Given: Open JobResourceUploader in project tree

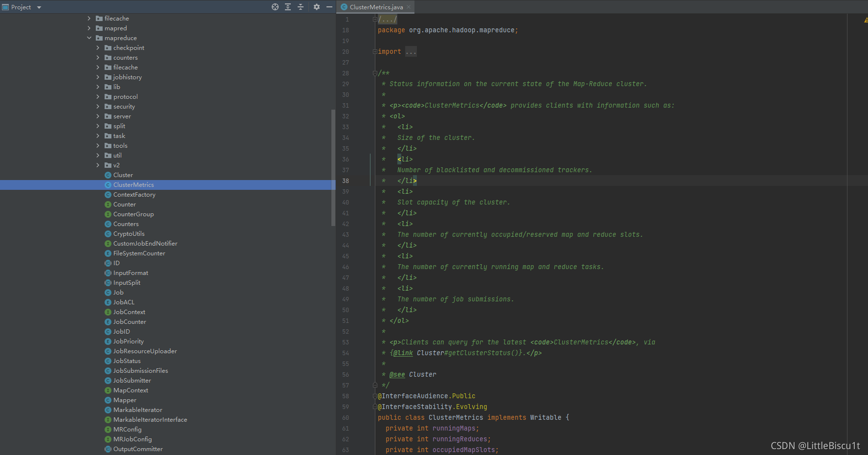Looking at the screenshot, I should coord(145,351).
